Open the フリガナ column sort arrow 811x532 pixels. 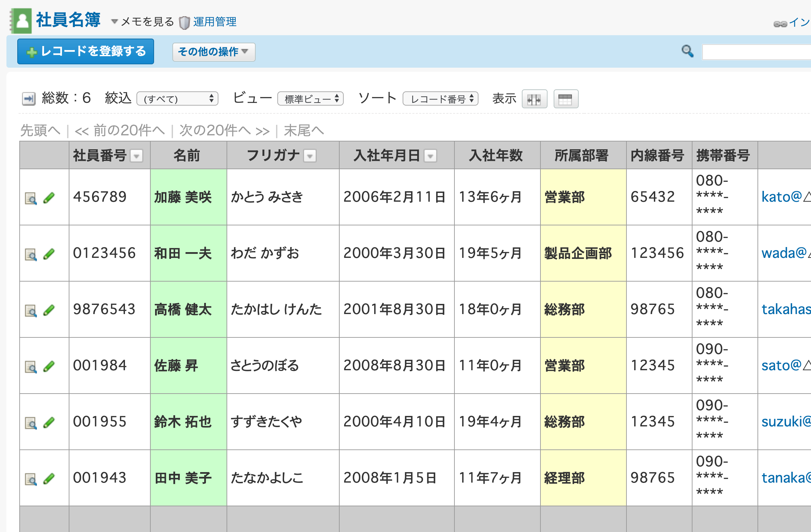coord(310,156)
